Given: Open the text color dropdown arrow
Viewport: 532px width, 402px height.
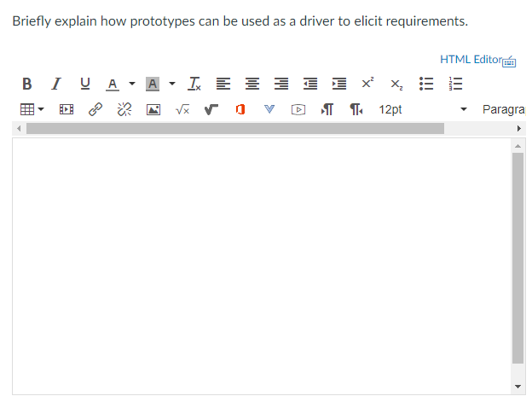Looking at the screenshot, I should [x=132, y=84].
